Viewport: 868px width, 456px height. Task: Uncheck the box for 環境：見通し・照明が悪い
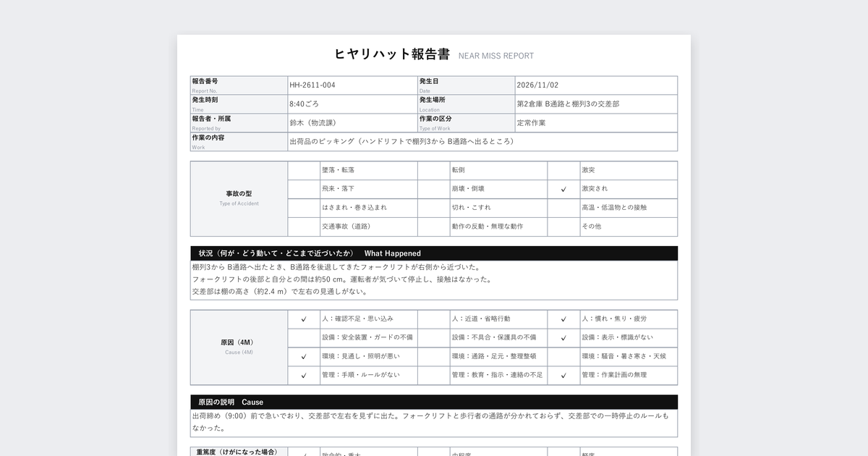point(304,357)
